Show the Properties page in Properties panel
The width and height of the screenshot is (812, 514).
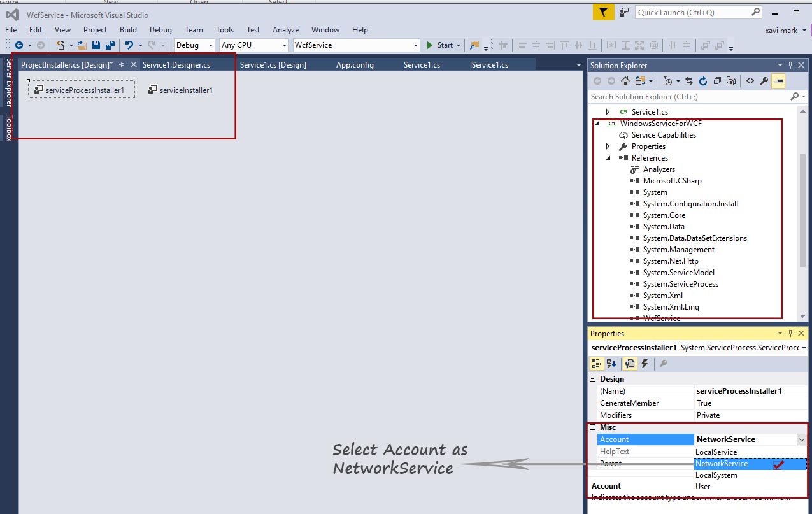629,364
